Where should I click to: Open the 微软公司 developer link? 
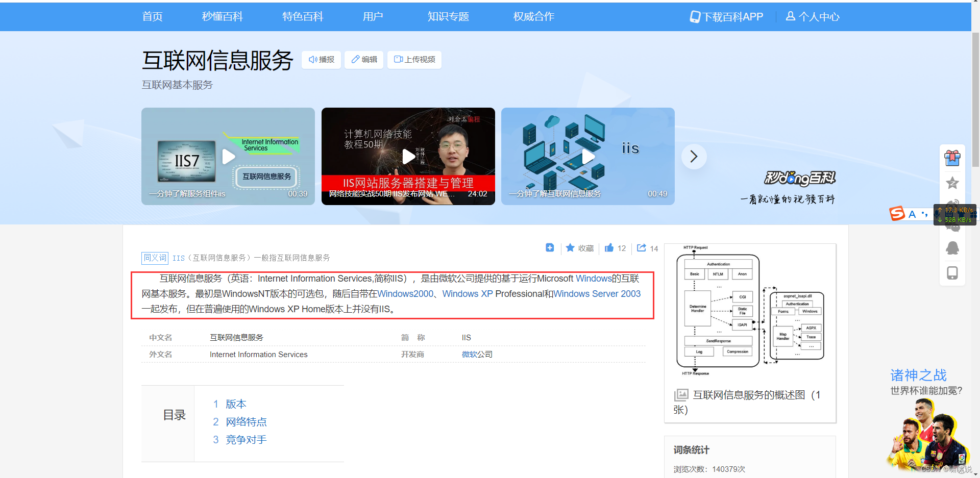pyautogui.click(x=477, y=354)
